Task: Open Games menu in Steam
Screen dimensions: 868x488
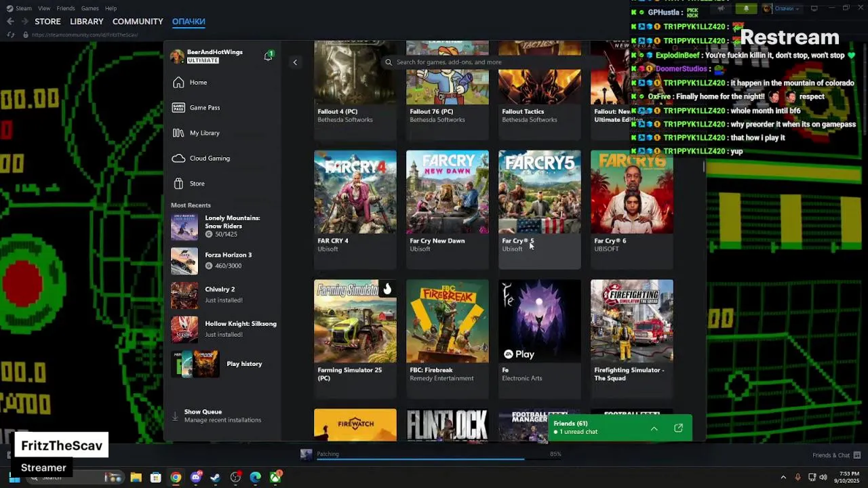Action: [x=90, y=8]
